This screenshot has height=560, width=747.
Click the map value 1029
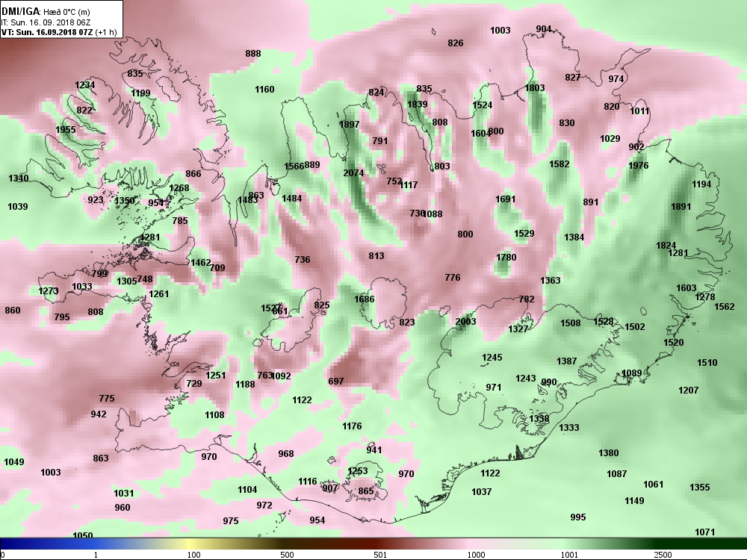pyautogui.click(x=610, y=139)
